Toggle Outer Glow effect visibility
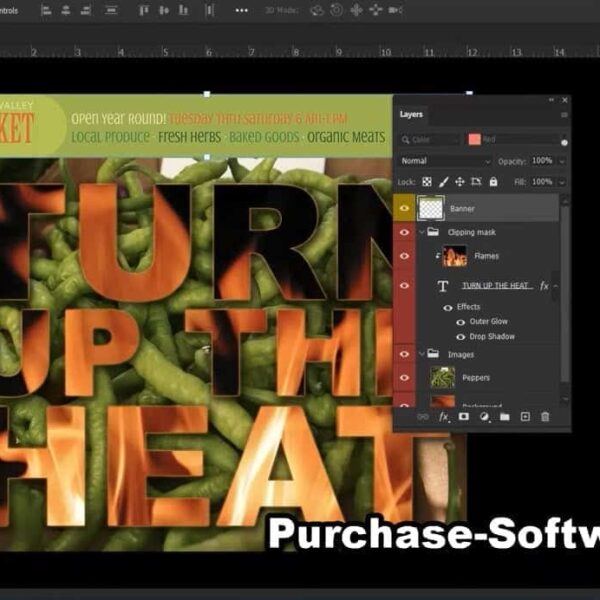The image size is (600, 600). [461, 322]
